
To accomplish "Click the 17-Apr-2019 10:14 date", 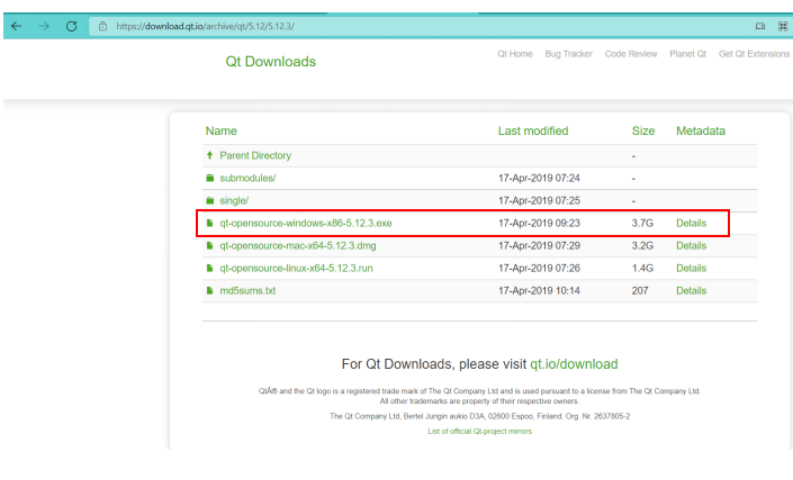I will point(539,291).
